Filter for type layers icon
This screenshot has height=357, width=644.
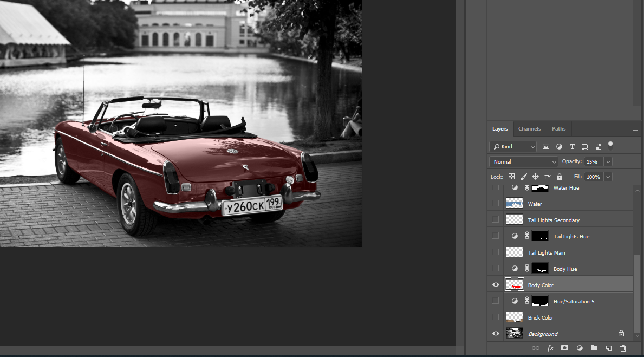[x=572, y=147]
